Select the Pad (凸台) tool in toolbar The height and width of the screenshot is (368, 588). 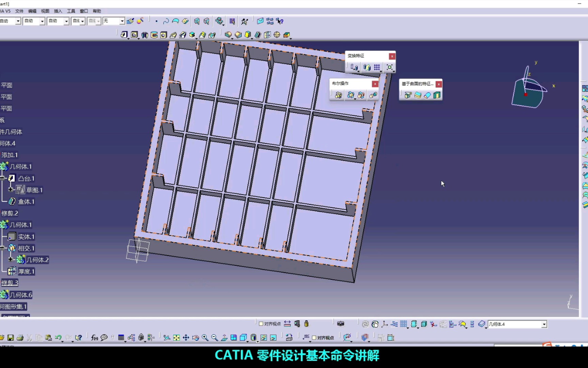[124, 35]
